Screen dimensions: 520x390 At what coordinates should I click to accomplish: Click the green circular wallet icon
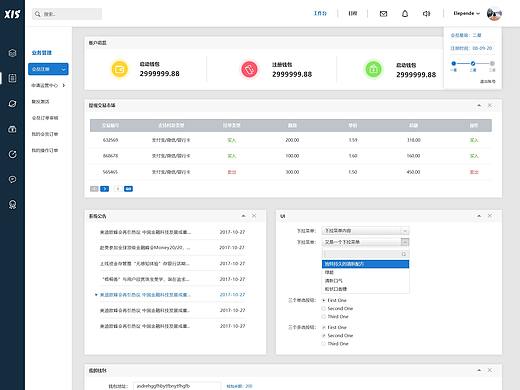click(x=373, y=69)
